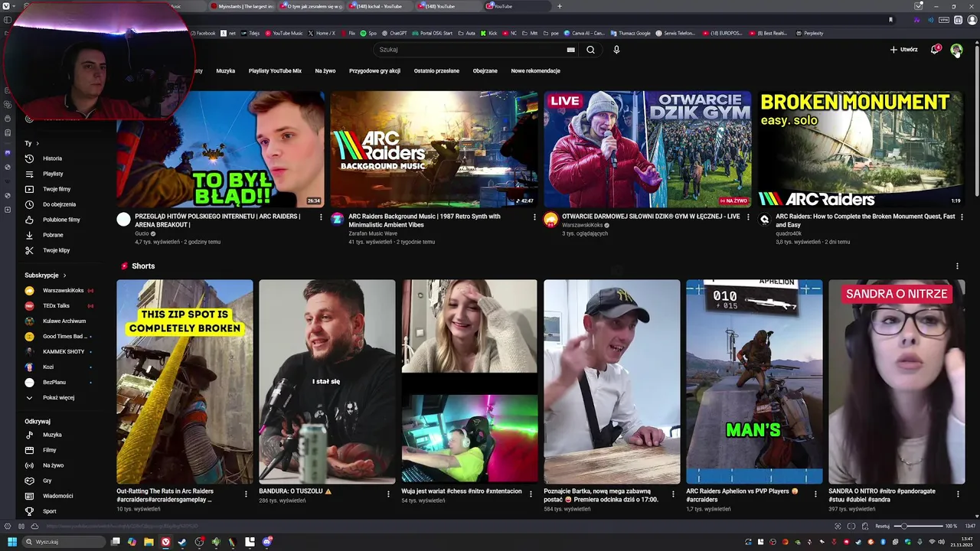Image resolution: width=980 pixels, height=551 pixels.
Task: Open the OTWARCIE DZIK GYM live thumbnail
Action: (647, 149)
